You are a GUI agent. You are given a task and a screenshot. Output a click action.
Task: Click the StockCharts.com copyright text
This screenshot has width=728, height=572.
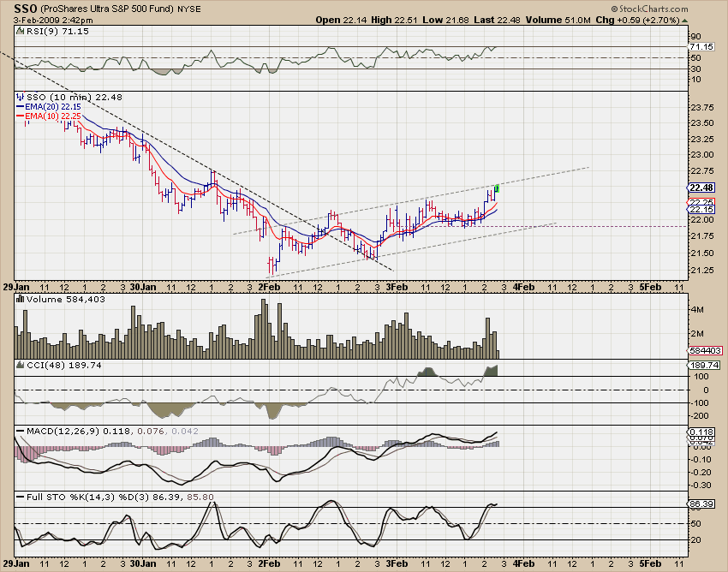(649, 9)
